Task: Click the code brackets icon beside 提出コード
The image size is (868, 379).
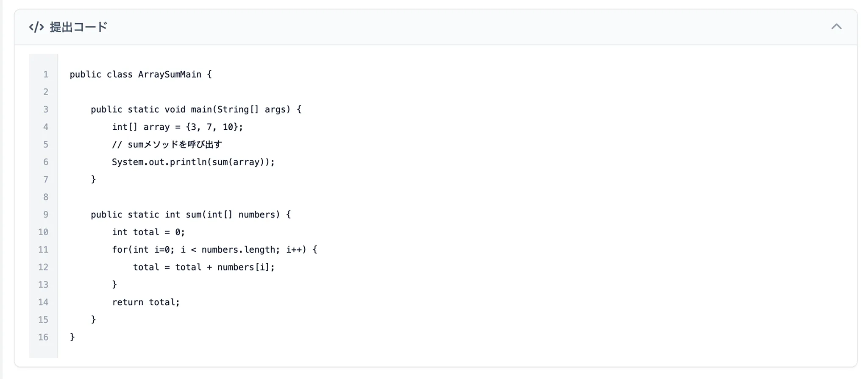Action: pos(36,27)
